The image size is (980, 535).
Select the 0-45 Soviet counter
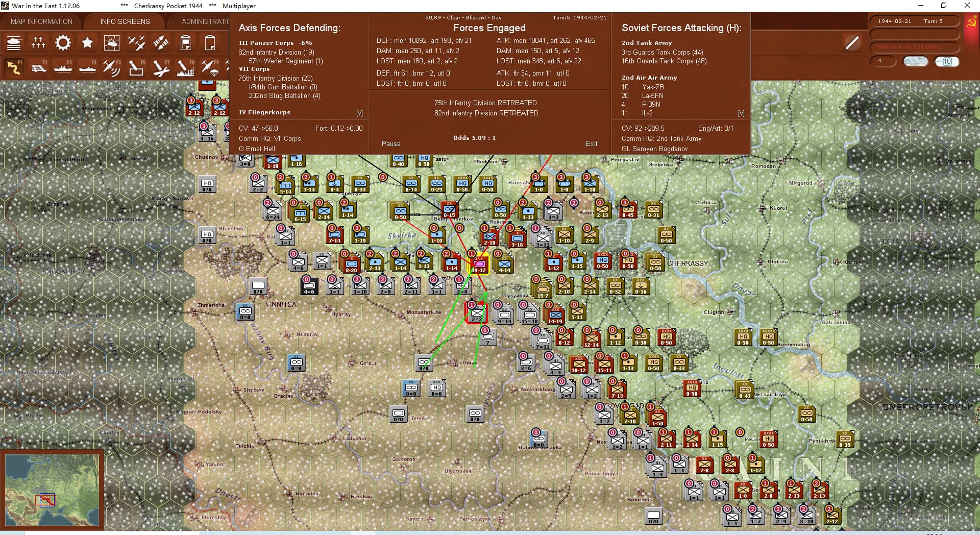[628, 208]
